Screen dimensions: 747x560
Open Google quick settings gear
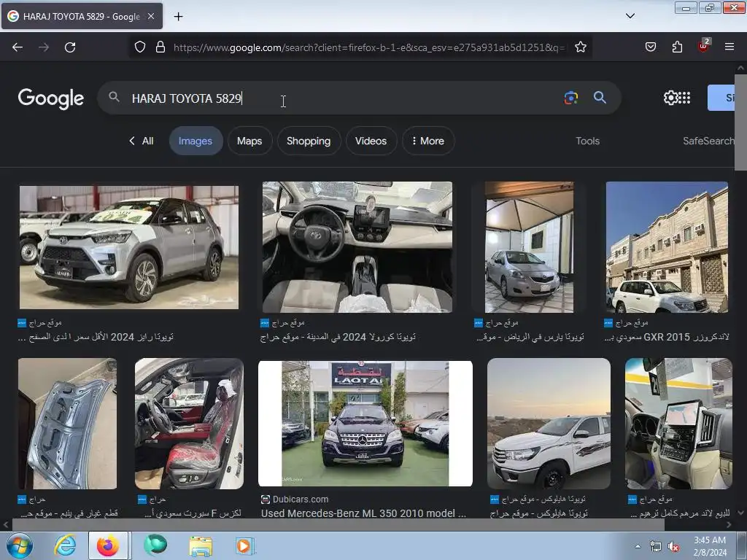(x=670, y=98)
